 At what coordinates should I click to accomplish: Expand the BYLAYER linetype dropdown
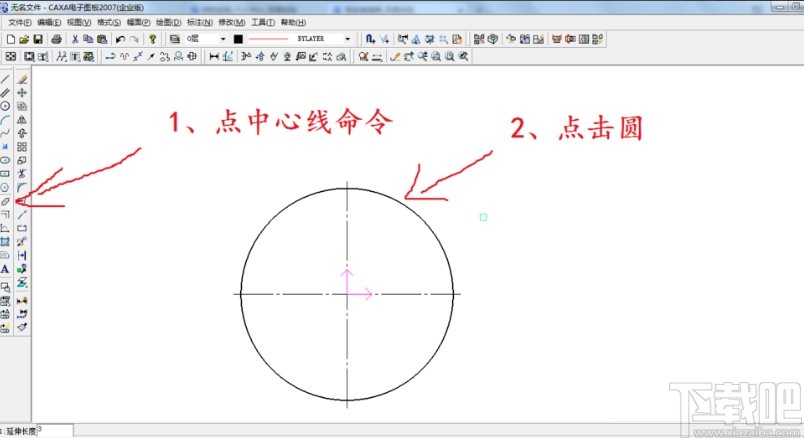pos(348,39)
